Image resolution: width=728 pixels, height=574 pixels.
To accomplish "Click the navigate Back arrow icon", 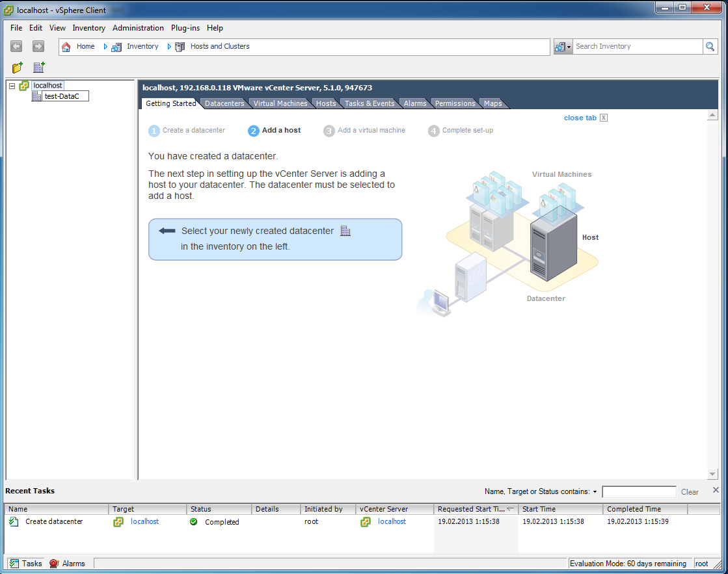I will pyautogui.click(x=16, y=46).
